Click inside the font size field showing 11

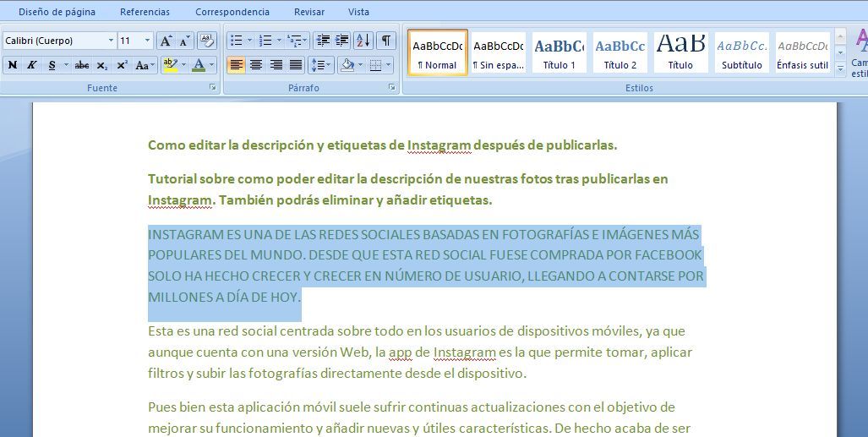(x=130, y=41)
